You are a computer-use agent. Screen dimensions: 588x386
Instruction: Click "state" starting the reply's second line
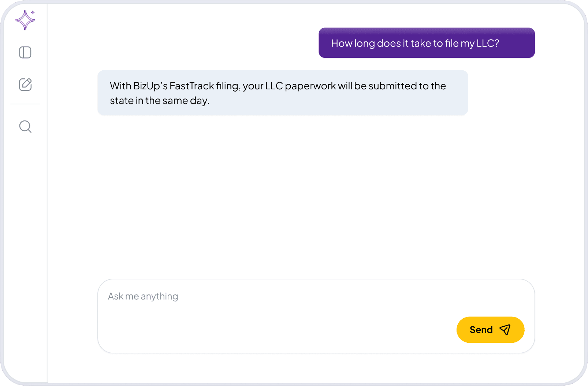122,101
